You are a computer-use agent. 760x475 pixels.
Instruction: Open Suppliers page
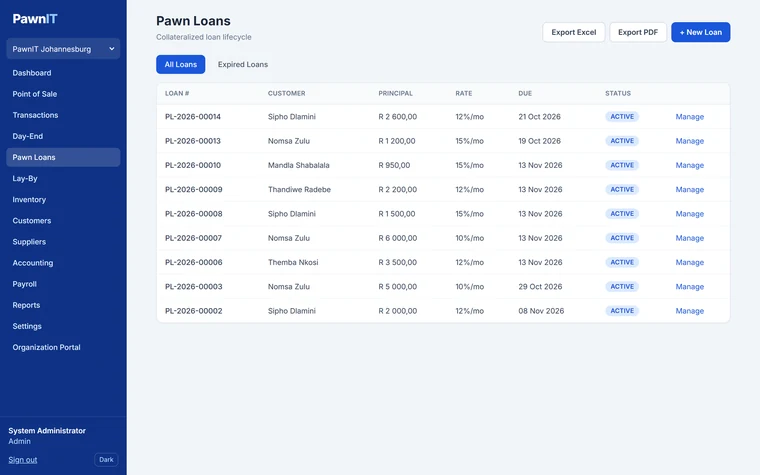[29, 242]
